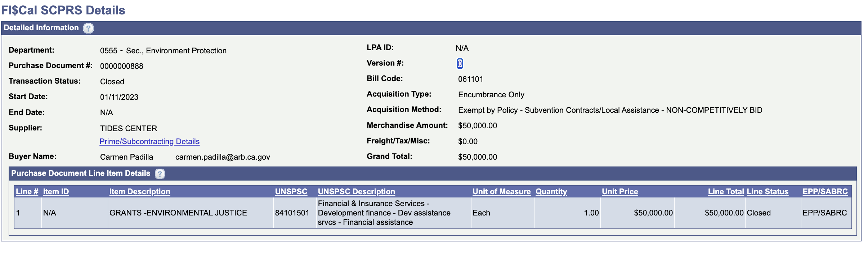
Task: Sort by Item ID column header
Action: (x=56, y=192)
